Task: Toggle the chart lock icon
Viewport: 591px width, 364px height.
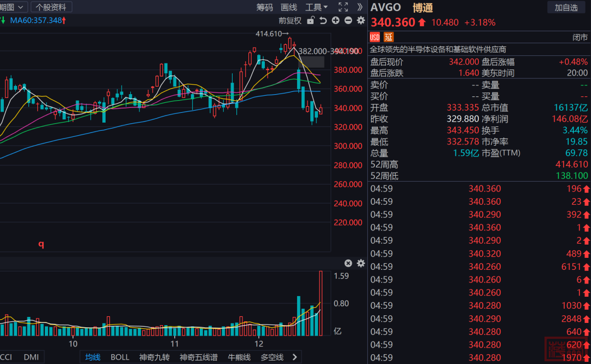Action: 311,21
